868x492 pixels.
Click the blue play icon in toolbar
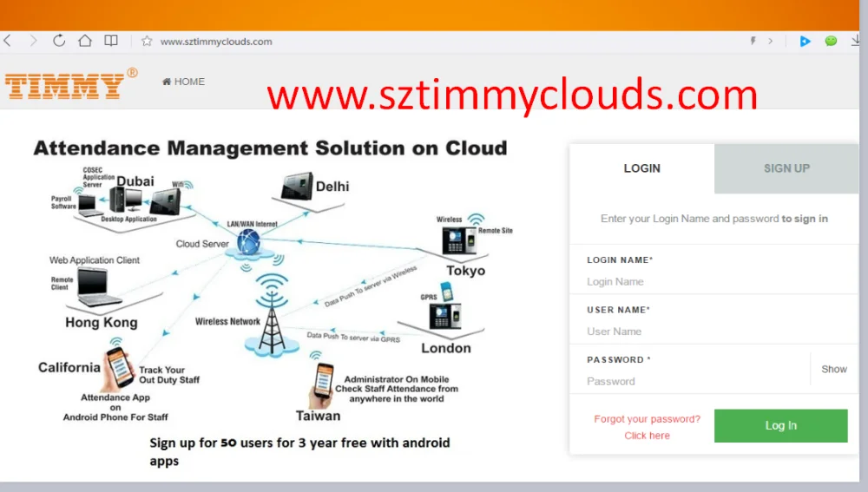tap(805, 41)
